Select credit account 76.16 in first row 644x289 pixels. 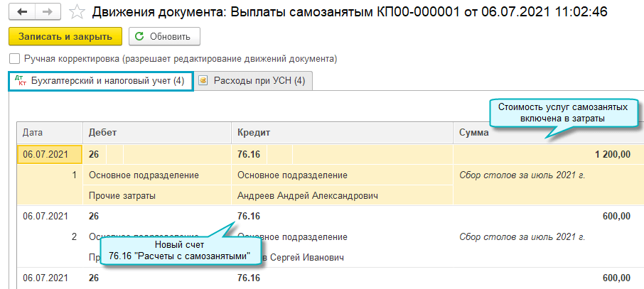pyautogui.click(x=249, y=153)
